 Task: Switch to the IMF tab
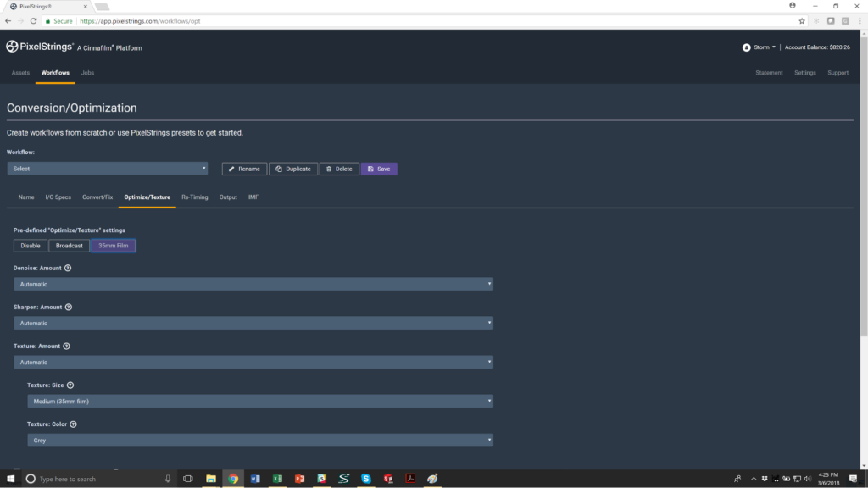tap(253, 197)
